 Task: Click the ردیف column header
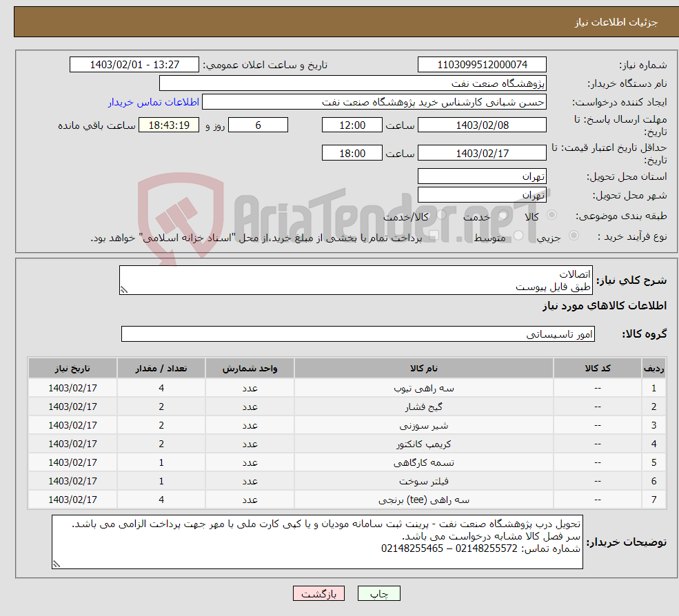tap(654, 369)
